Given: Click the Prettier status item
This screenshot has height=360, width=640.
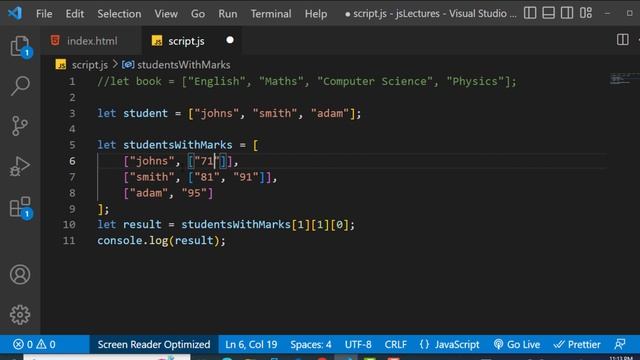Looking at the screenshot, I should 577,344.
